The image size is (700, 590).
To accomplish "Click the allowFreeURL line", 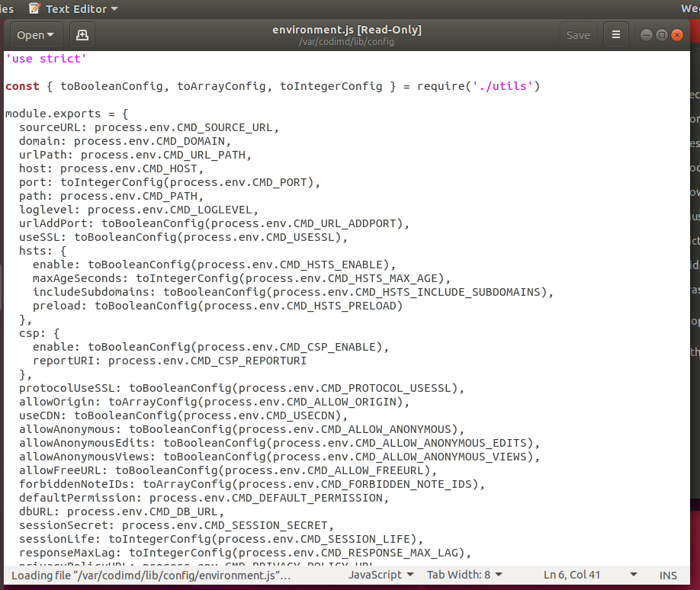I will coord(228,470).
